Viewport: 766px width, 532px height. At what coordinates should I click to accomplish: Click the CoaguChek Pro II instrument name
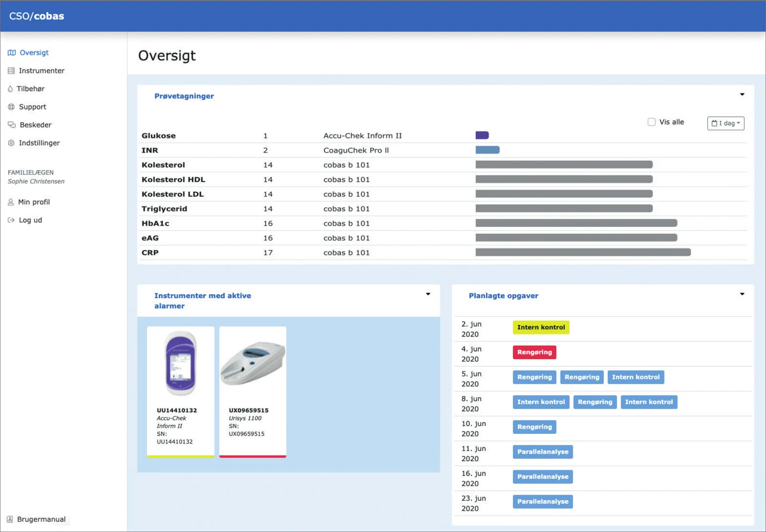356,150
